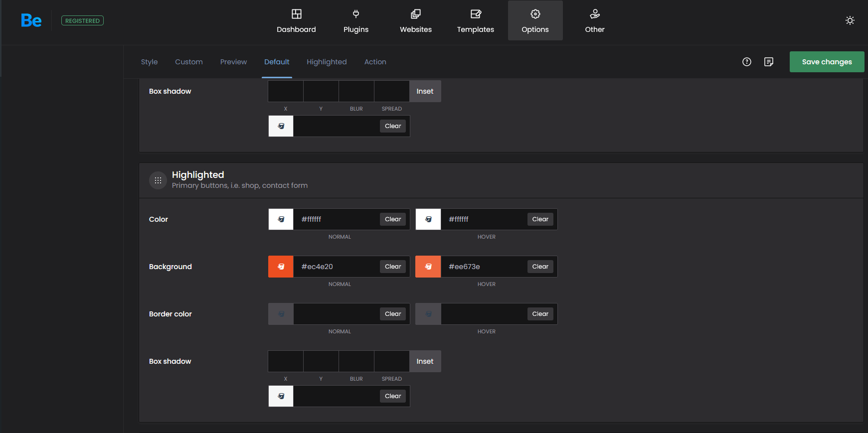
Task: Switch to the Preview tab
Action: click(x=233, y=62)
